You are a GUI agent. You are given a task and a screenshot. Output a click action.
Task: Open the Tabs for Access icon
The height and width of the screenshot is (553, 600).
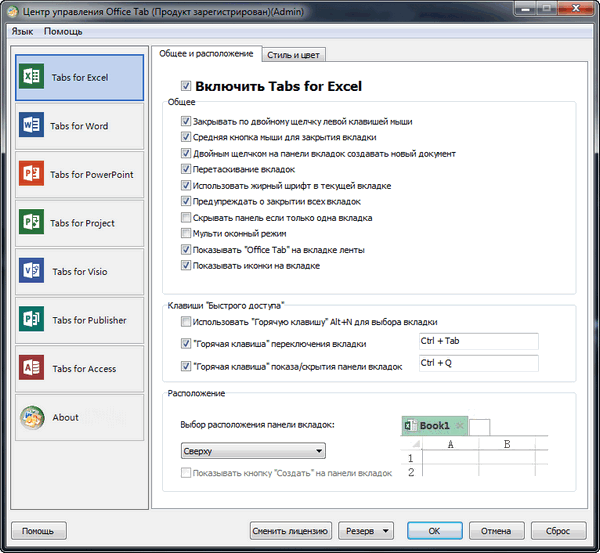[31, 368]
